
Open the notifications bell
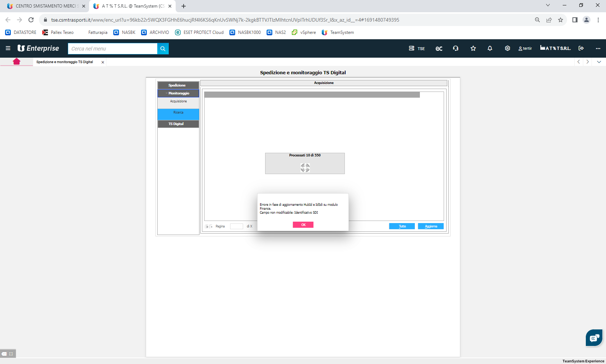pos(490,48)
